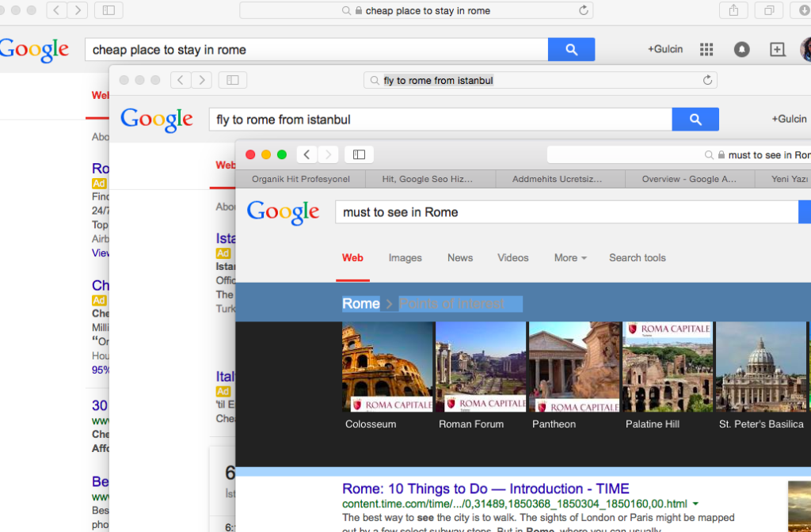Click the profile avatar in the back window

(805, 49)
